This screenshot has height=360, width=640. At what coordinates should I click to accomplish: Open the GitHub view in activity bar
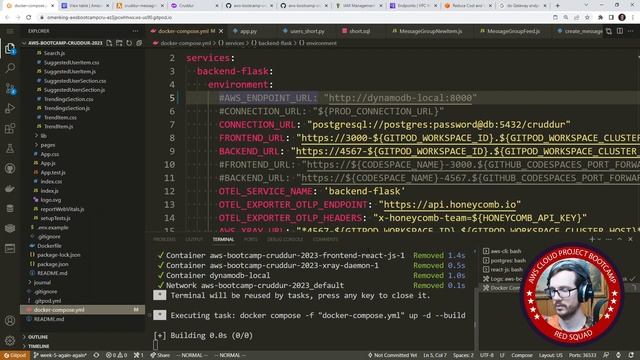click(x=10, y=169)
